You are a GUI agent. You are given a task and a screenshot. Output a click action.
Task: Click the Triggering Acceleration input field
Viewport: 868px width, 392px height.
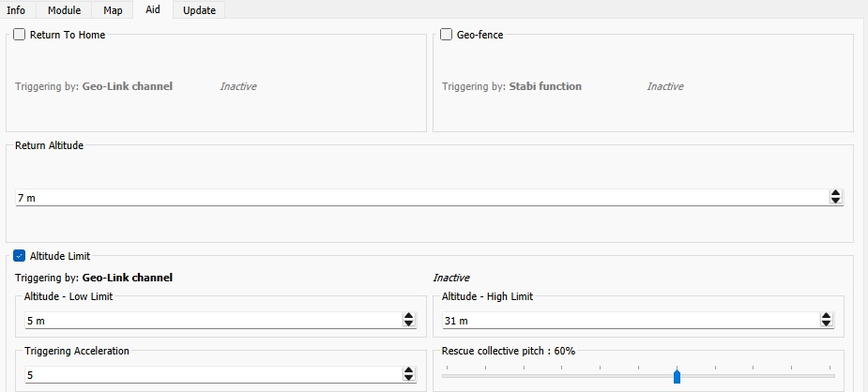[206, 375]
